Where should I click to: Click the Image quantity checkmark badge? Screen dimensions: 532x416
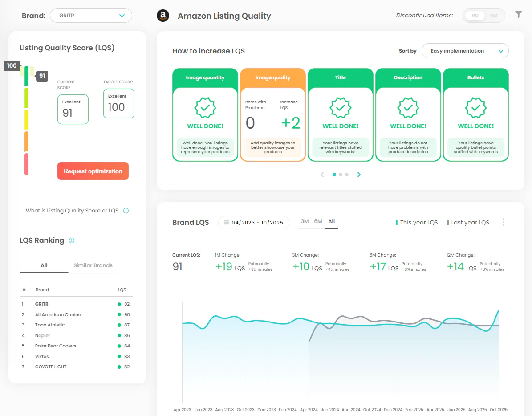[x=205, y=108]
